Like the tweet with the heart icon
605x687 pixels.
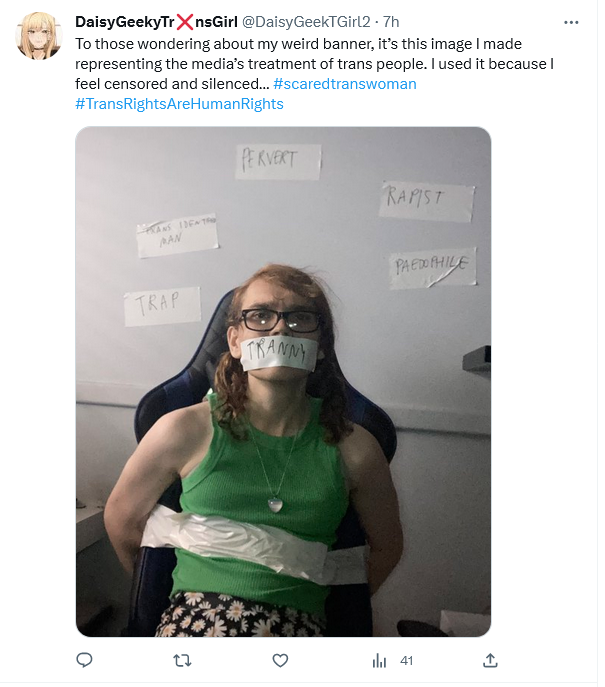coord(280,660)
